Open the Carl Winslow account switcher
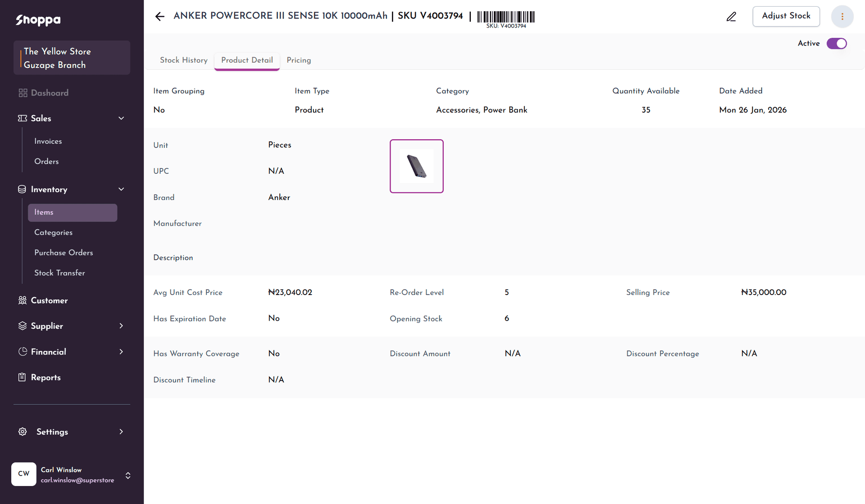Screen dimensions: 865x504 [128, 475]
